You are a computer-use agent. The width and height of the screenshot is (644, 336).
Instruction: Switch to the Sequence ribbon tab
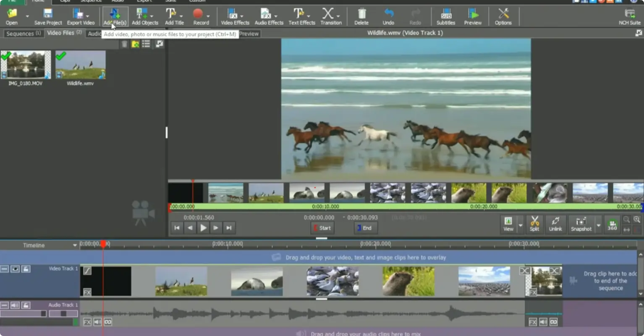pos(91,1)
